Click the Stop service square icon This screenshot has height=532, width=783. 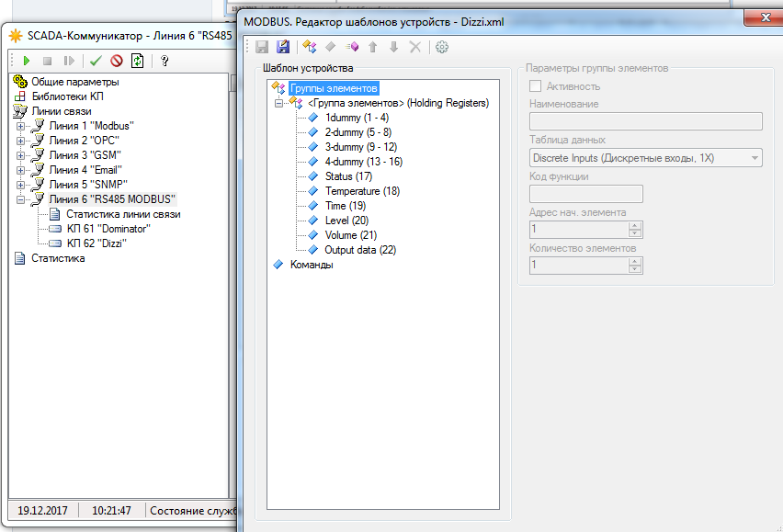click(x=47, y=61)
